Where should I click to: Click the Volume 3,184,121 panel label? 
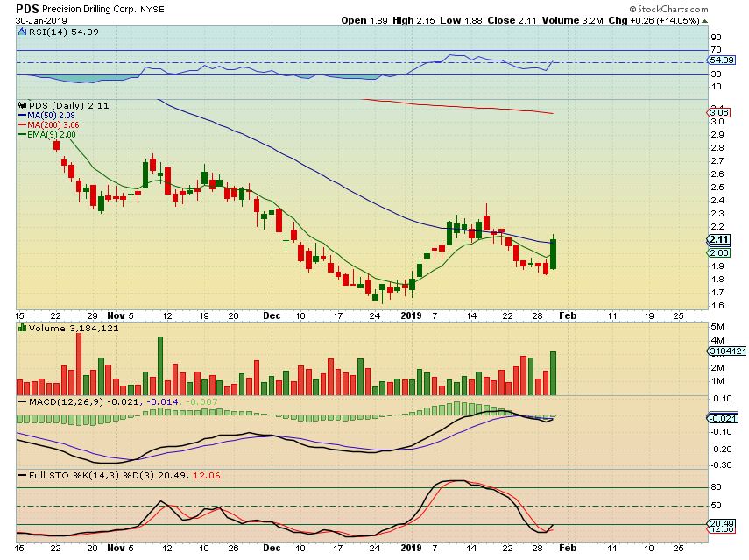pyautogui.click(x=73, y=329)
